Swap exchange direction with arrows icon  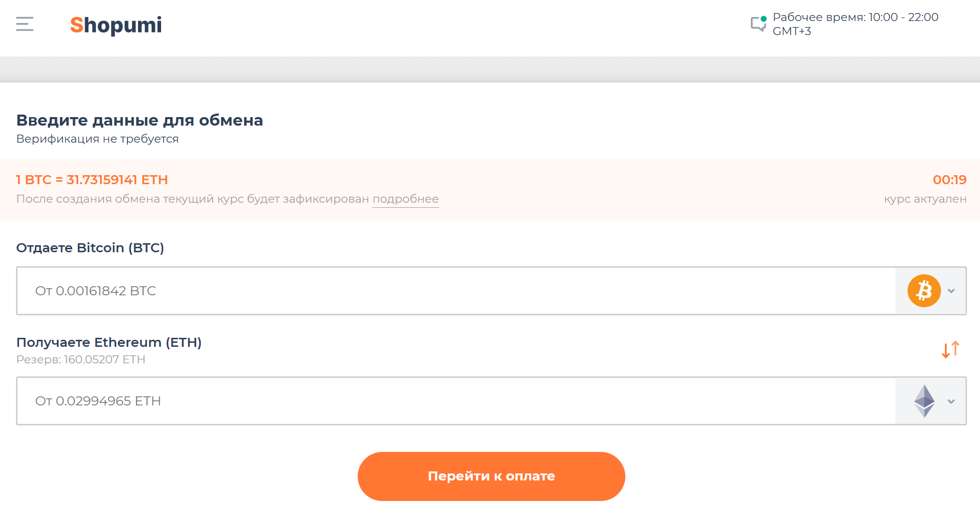pyautogui.click(x=950, y=349)
